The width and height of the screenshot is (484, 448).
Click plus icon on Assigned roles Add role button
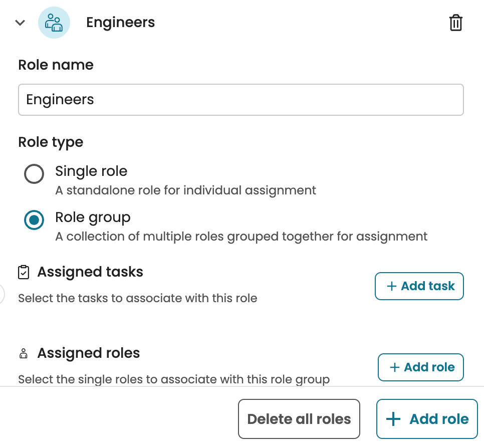(394, 367)
